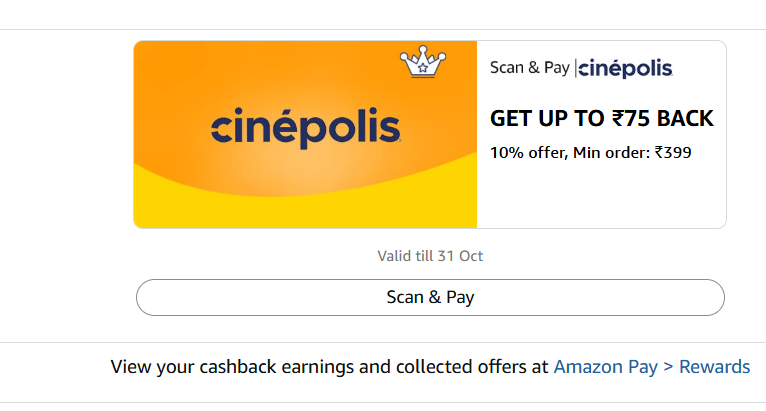Open the Amazon Pay > Rewards link

[651, 367]
